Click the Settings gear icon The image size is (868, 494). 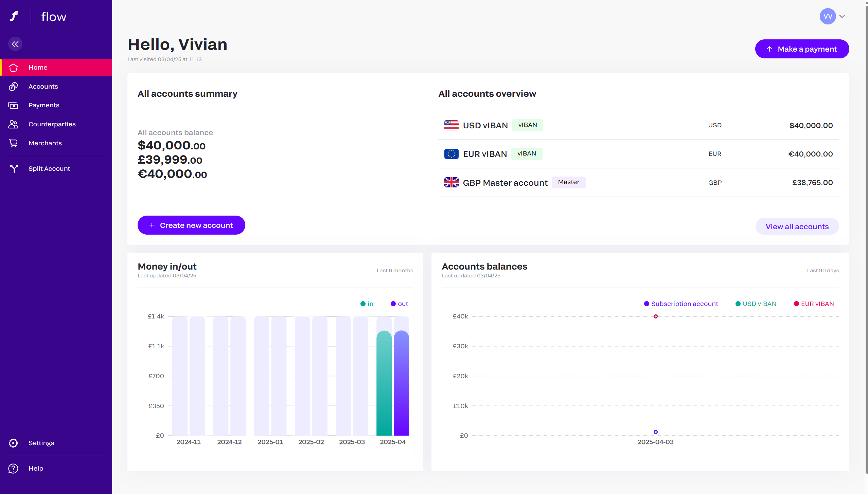point(13,443)
